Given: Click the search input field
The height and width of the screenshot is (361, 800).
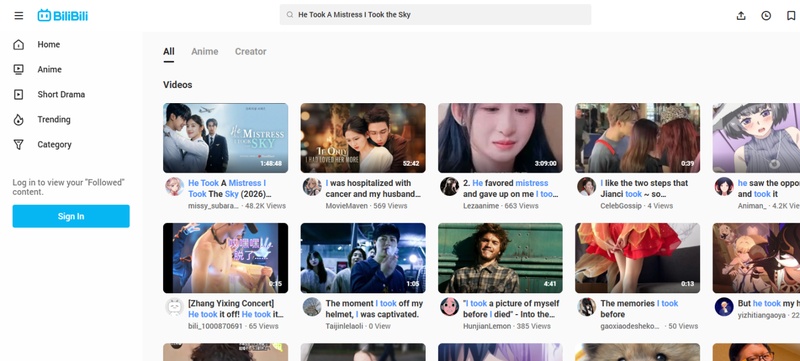Looking at the screenshot, I should [435, 15].
